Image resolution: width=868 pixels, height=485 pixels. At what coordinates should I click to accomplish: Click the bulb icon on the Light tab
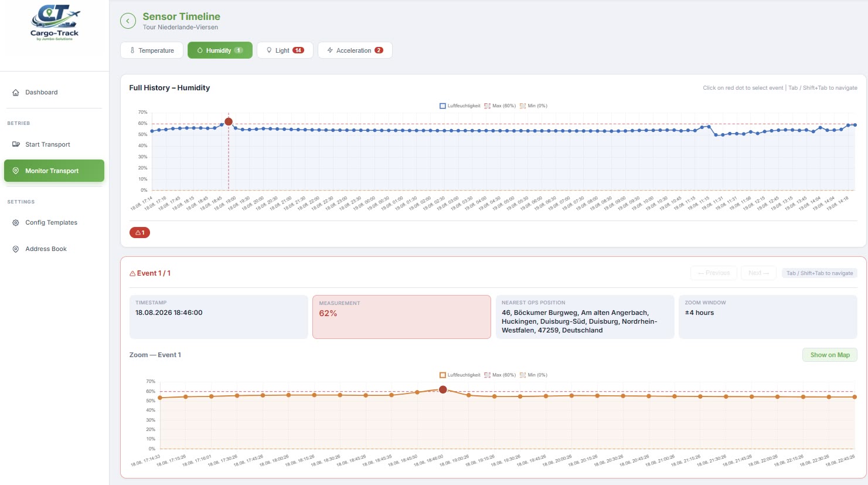pos(269,50)
